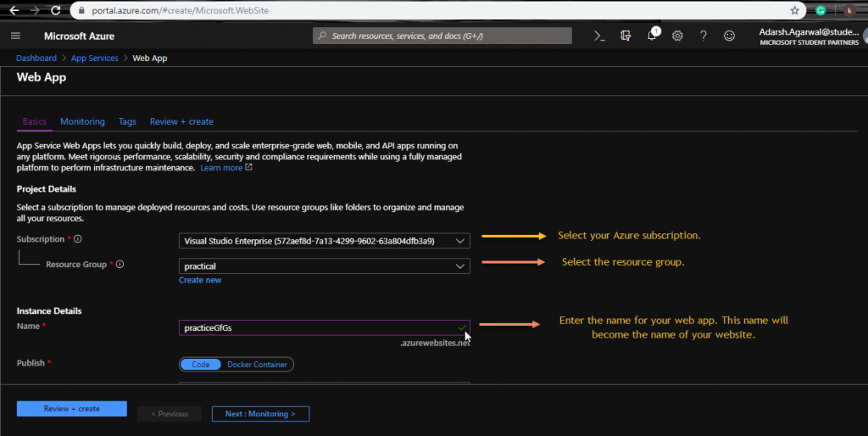Launch Cloud Shell from the top bar

pos(599,36)
